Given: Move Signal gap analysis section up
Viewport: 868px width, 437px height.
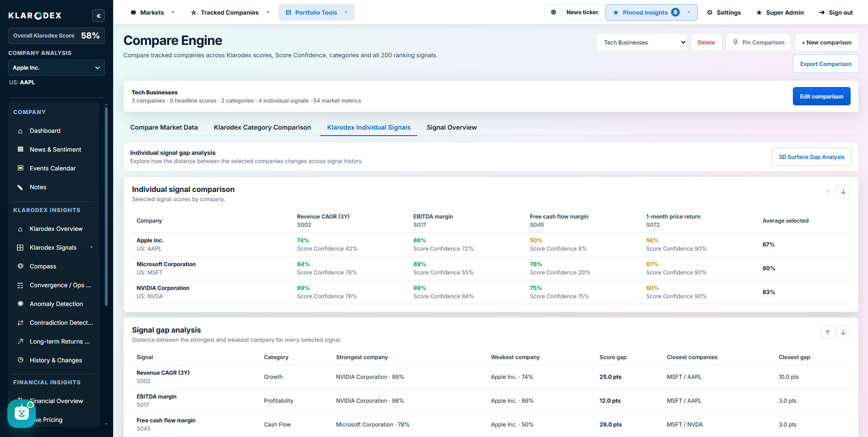Looking at the screenshot, I should tap(828, 332).
